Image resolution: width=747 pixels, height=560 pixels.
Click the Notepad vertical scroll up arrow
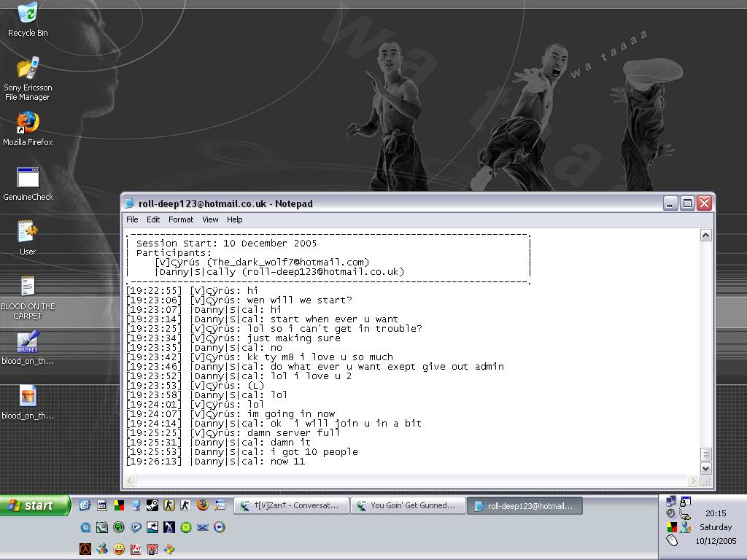705,236
